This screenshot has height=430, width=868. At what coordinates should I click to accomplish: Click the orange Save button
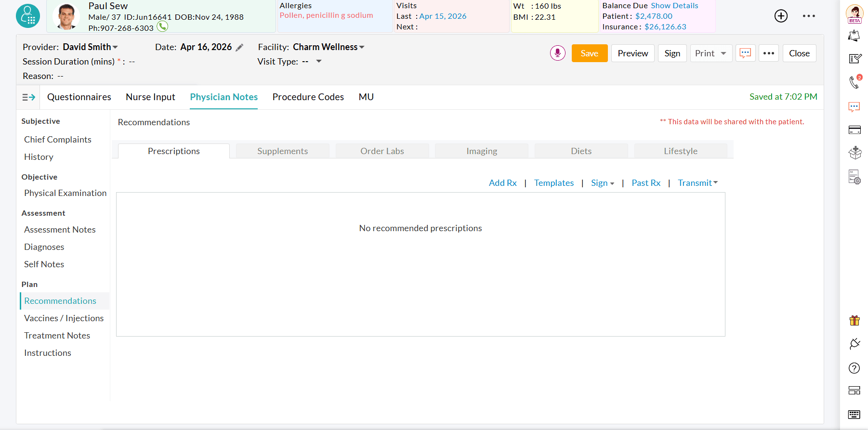[590, 53]
